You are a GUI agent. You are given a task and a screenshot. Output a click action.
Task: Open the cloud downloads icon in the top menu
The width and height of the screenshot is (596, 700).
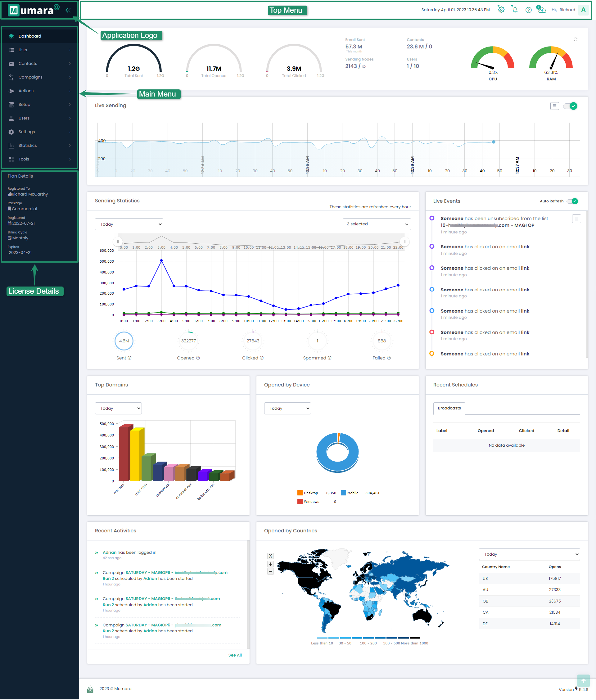[542, 10]
